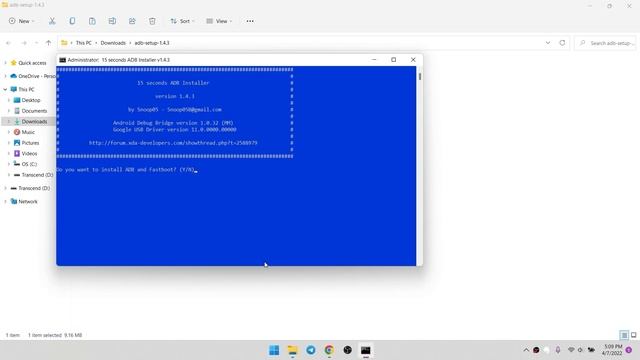Open recent locations chevron beside navigation arrows

click(x=36, y=43)
